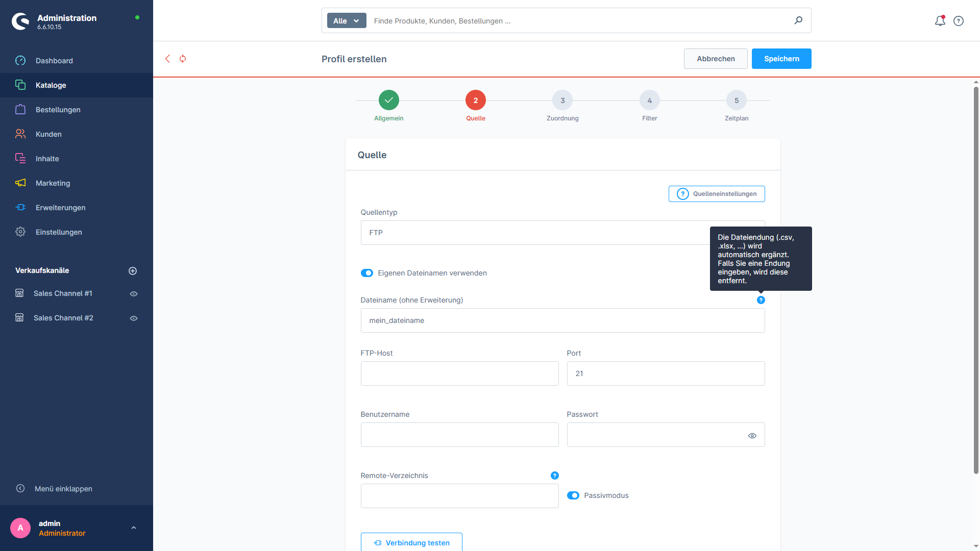This screenshot has height=551, width=980.
Task: Click the Kataloge sidebar icon
Action: point(20,85)
